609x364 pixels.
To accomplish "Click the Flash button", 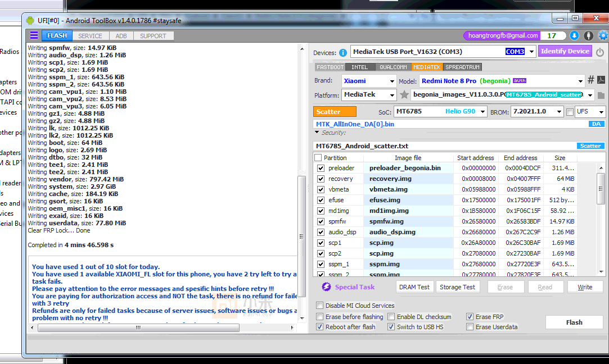I will pos(574,322).
